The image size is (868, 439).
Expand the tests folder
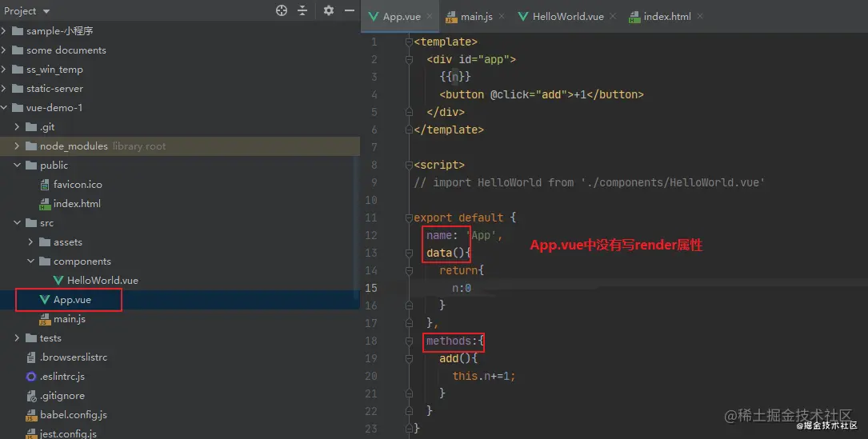(x=17, y=338)
